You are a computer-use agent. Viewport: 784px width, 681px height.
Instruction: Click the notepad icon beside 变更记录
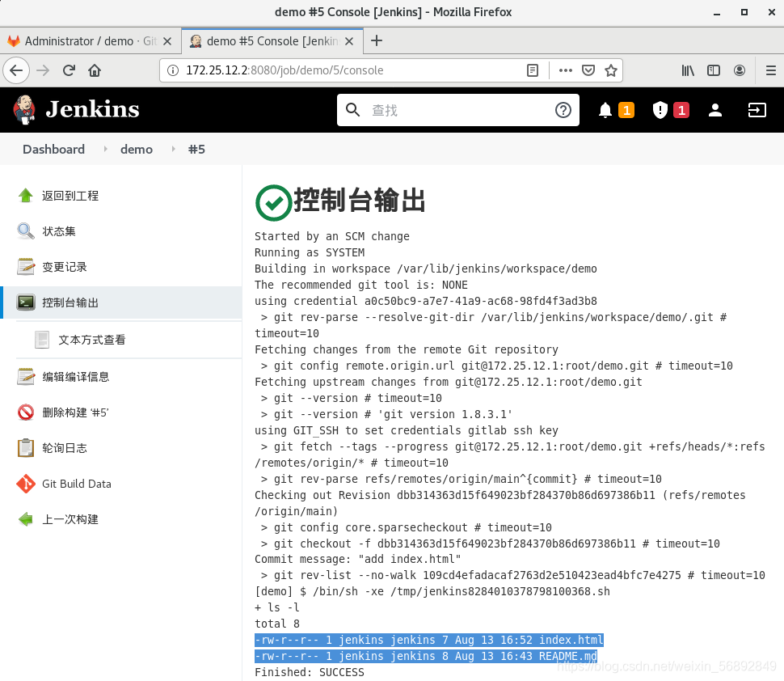(26, 267)
